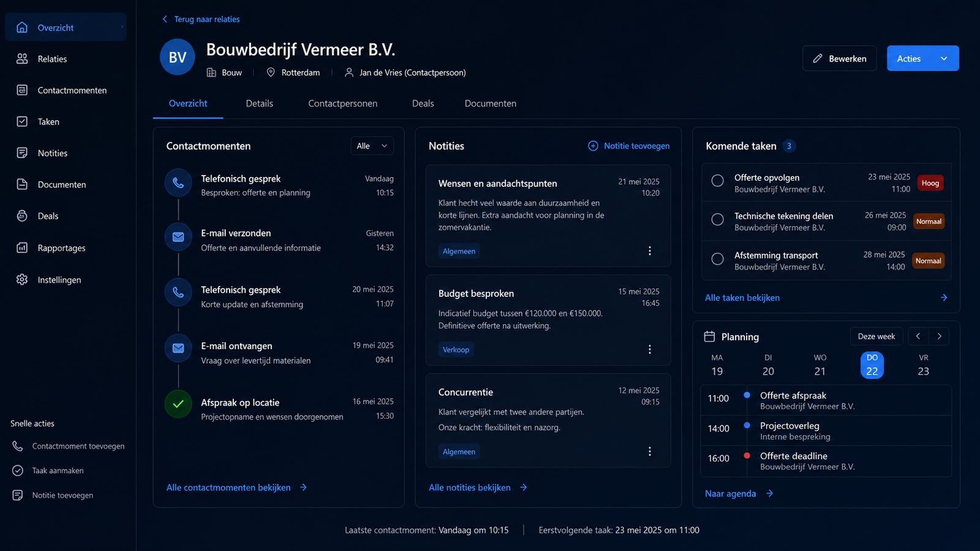Click the mail icon for E-mail verzonden
The width and height of the screenshot is (980, 551).
(178, 237)
